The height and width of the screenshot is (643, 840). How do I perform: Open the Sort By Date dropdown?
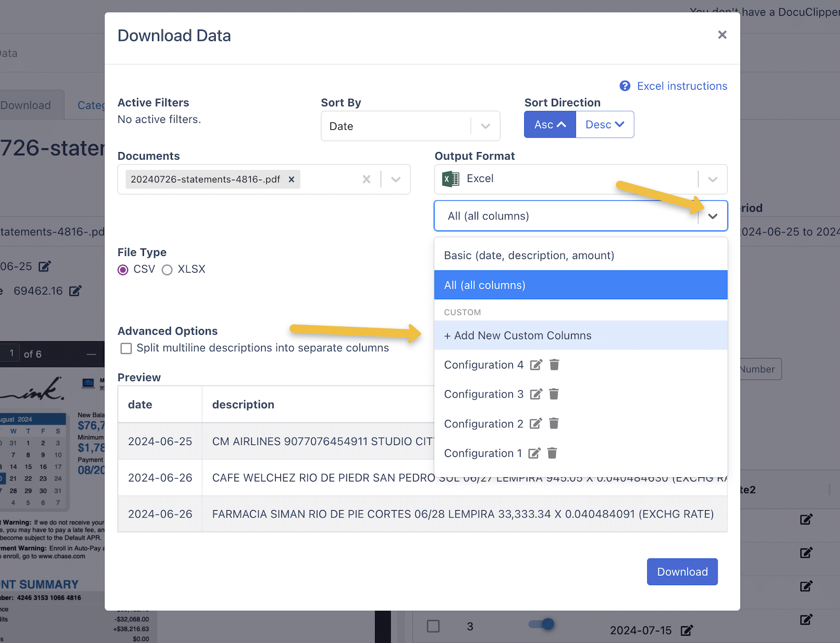410,126
